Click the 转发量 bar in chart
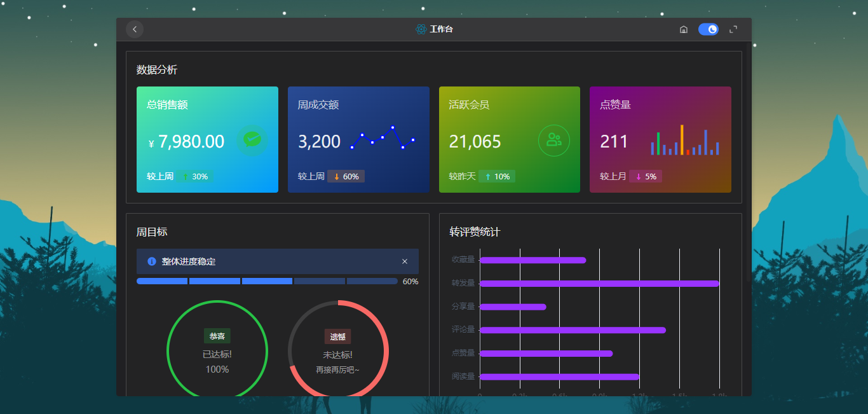This screenshot has height=414, width=868. [x=599, y=284]
